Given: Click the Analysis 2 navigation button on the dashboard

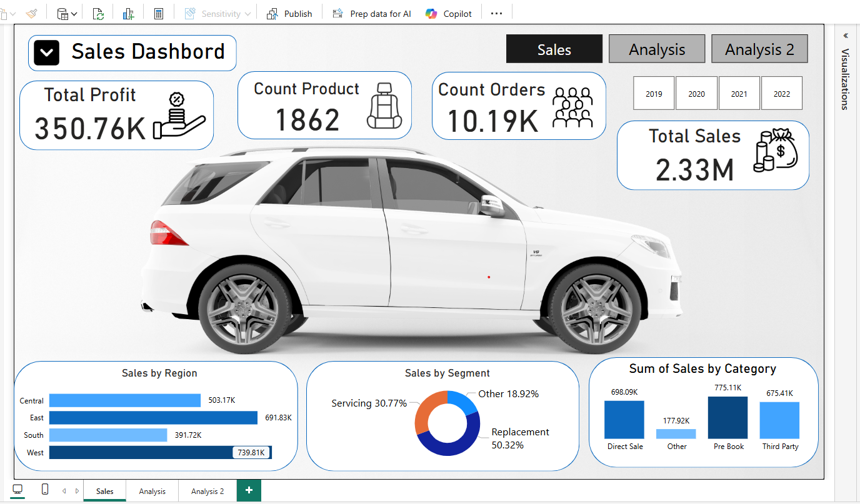Looking at the screenshot, I should (759, 49).
